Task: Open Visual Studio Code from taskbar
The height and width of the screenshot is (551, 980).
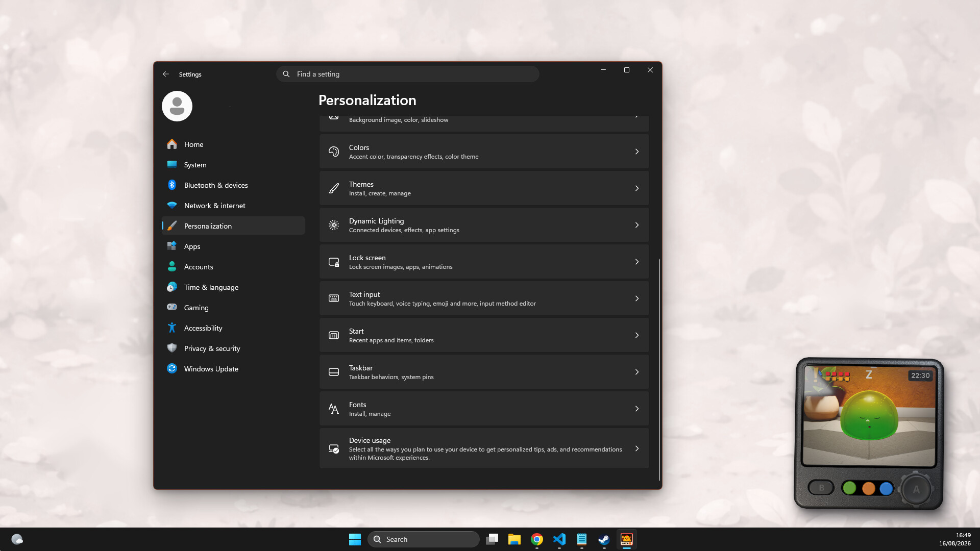Action: (559, 539)
